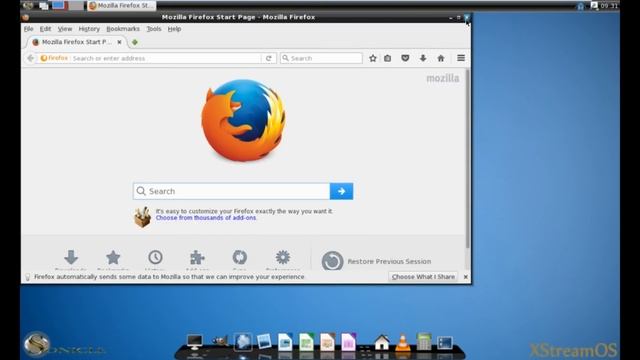Open the View menu
Viewport: 640px width, 360px height.
coord(64,29)
